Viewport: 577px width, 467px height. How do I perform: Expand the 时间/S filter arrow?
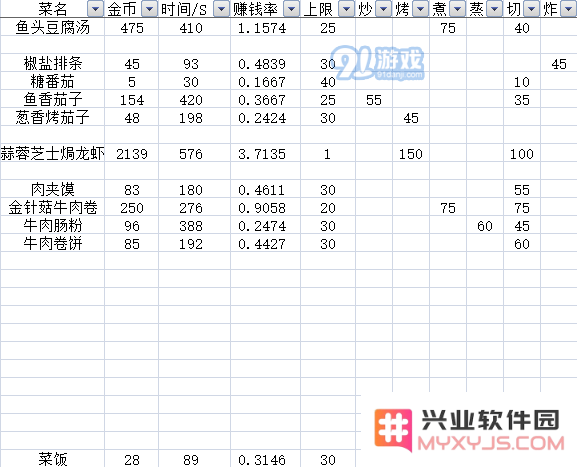click(x=221, y=9)
